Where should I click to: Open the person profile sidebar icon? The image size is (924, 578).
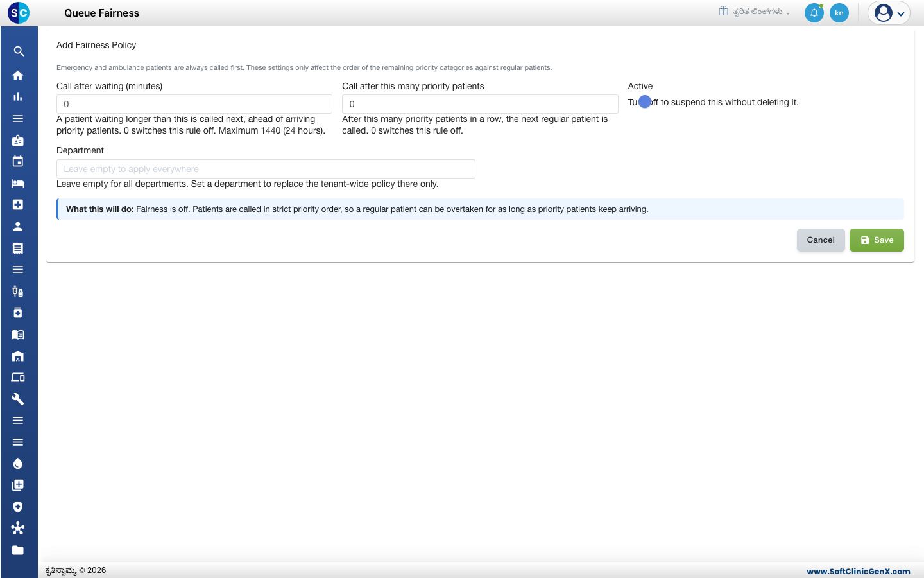pos(18,226)
